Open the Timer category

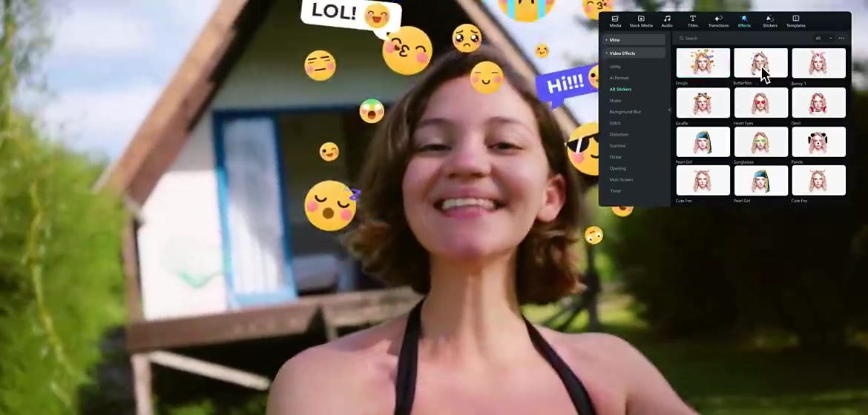(616, 191)
